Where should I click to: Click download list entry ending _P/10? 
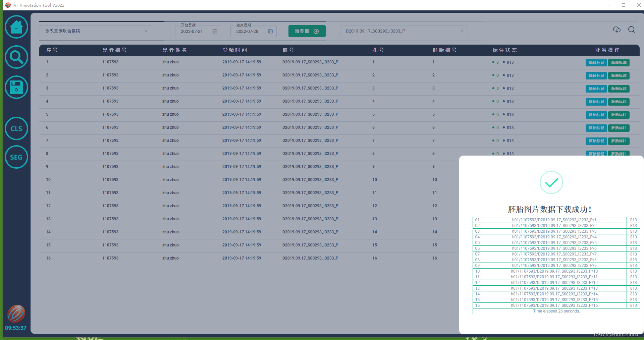pos(554,271)
